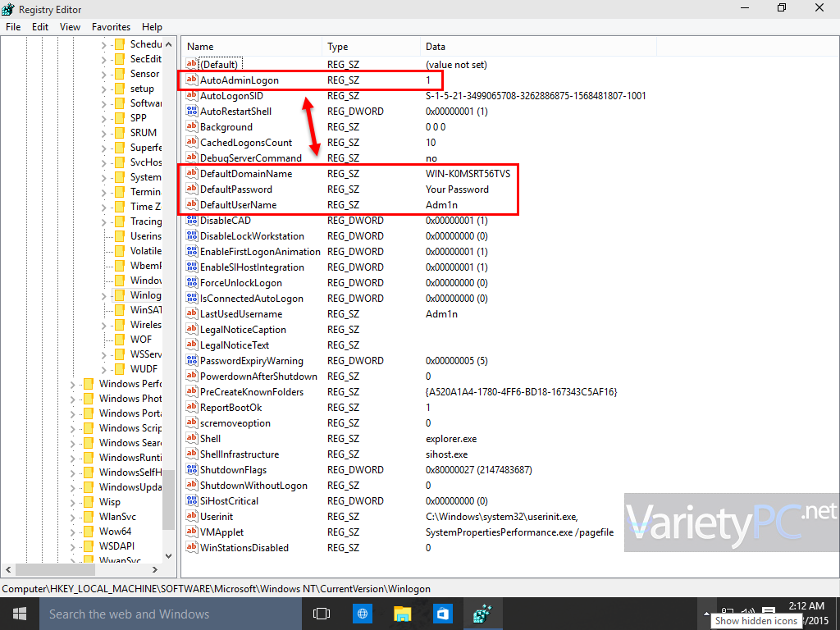The height and width of the screenshot is (630, 840).
Task: Click the WSDAPI folder icon in the tree
Action: tap(88, 546)
